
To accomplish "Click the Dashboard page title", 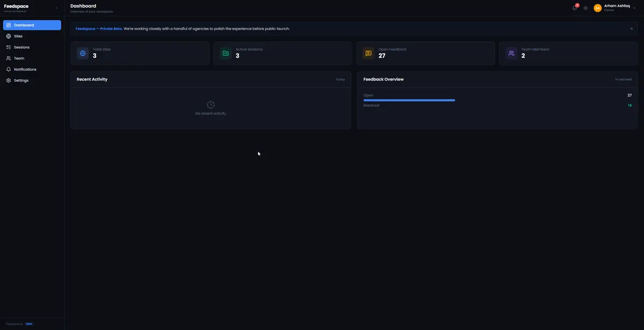I will [x=83, y=6].
